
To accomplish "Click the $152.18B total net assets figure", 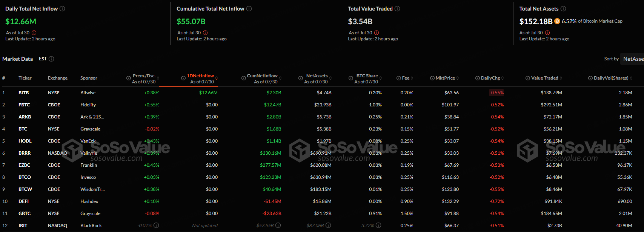I will (x=536, y=22).
